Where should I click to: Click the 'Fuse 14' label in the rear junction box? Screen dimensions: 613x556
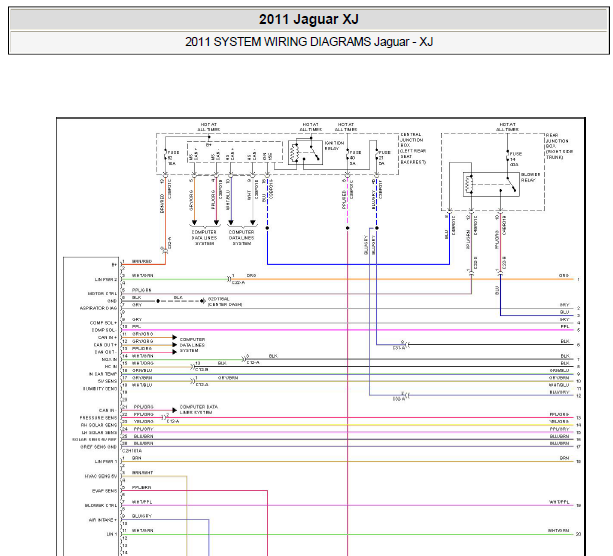(516, 159)
